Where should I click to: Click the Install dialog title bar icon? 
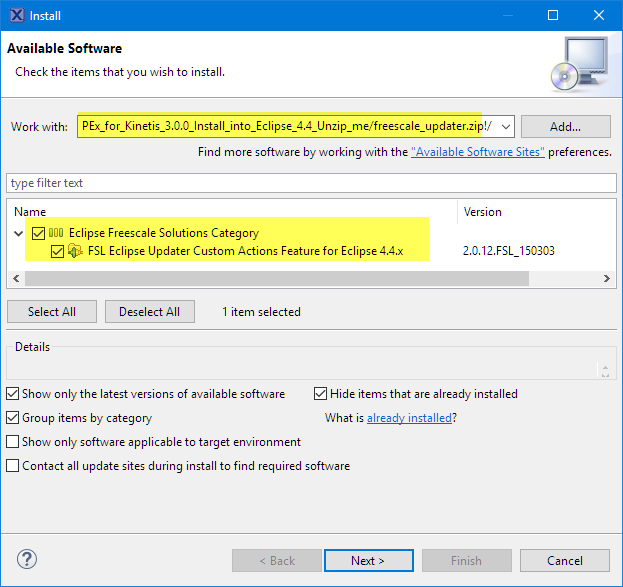(16, 16)
